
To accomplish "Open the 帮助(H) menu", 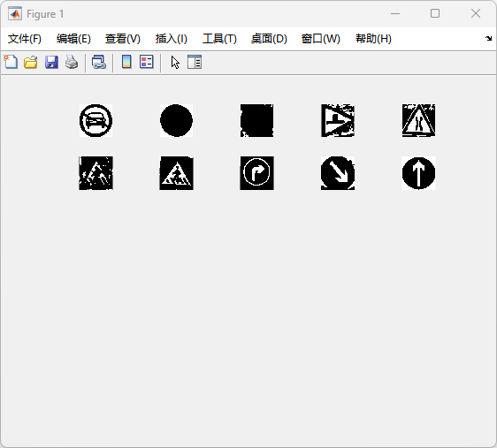I will tap(373, 39).
